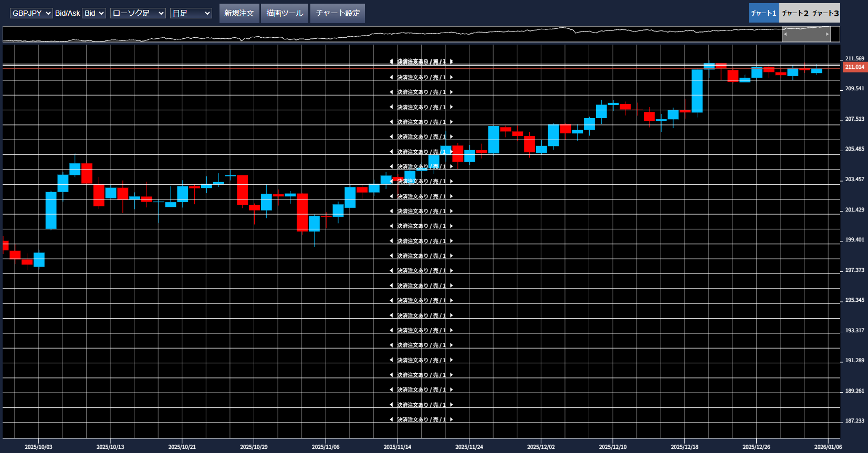This screenshot has width=868, height=453.
Task: Click the tall blue candlestick near 2025/12/18
Action: pyautogui.click(x=697, y=91)
